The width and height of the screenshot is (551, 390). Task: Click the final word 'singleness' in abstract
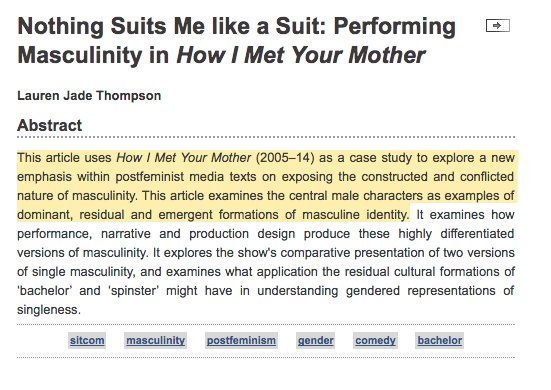pyautogui.click(x=49, y=310)
